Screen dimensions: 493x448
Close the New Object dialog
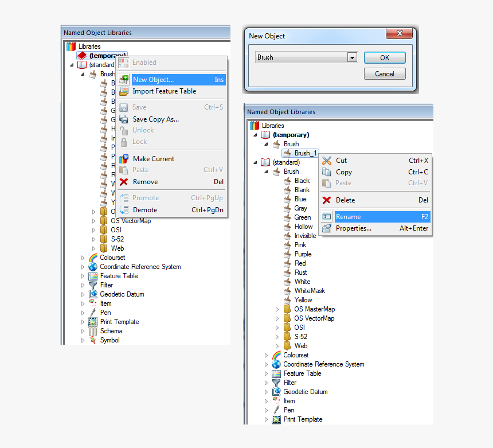click(400, 33)
